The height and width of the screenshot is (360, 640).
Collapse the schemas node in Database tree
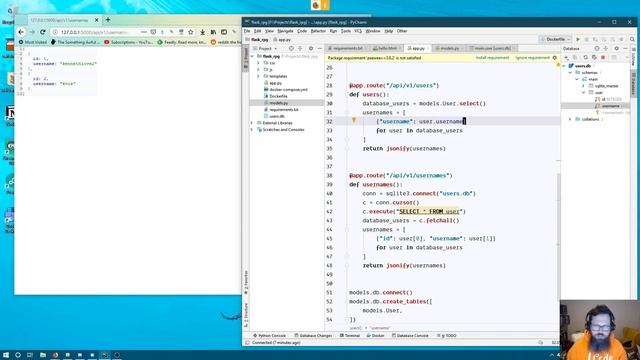571,73
